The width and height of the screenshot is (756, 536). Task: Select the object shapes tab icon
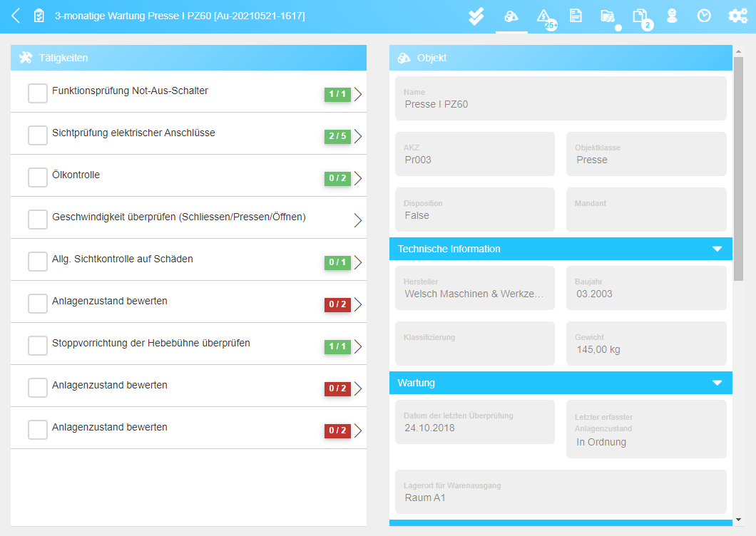point(511,16)
